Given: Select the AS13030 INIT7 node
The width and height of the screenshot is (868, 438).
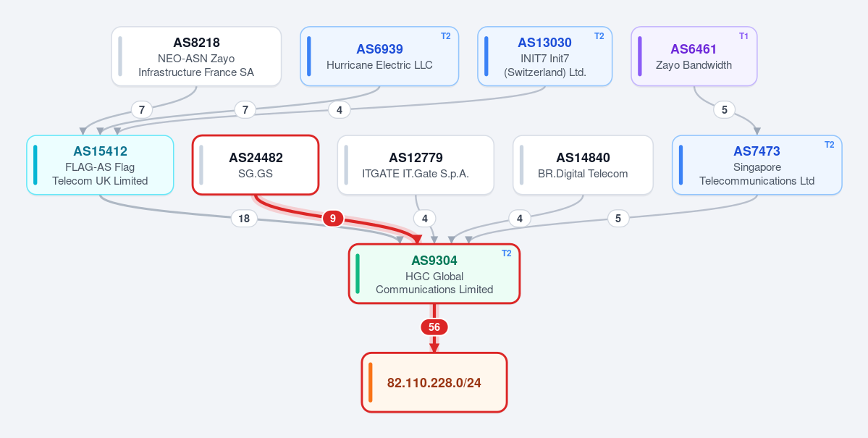Looking at the screenshot, I should coord(544,56).
